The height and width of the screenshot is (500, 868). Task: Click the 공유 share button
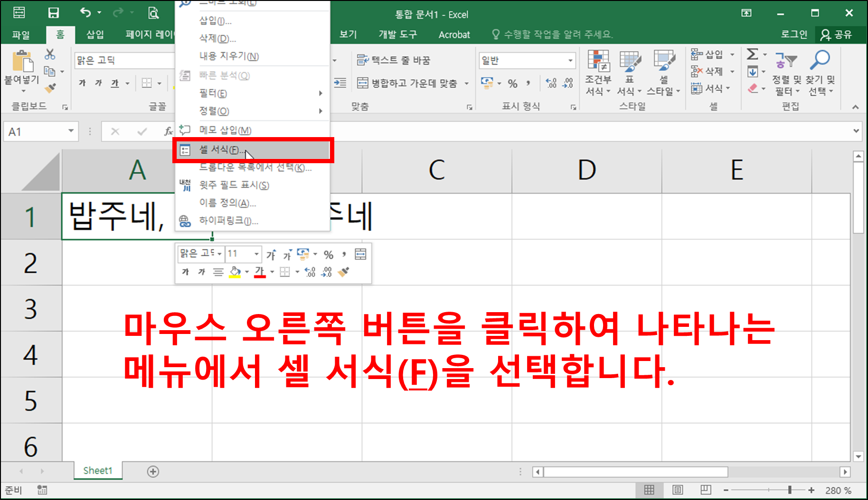(x=836, y=35)
